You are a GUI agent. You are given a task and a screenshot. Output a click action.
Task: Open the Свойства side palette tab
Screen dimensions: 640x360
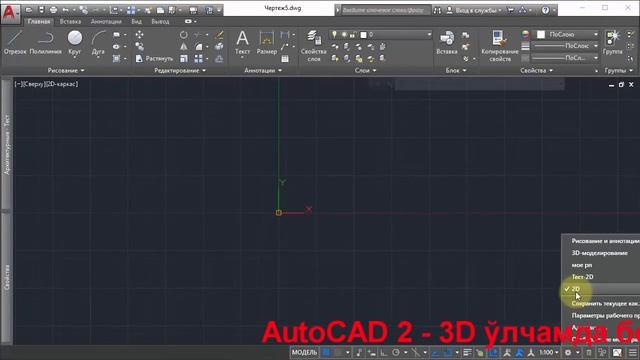pyautogui.click(x=7, y=278)
